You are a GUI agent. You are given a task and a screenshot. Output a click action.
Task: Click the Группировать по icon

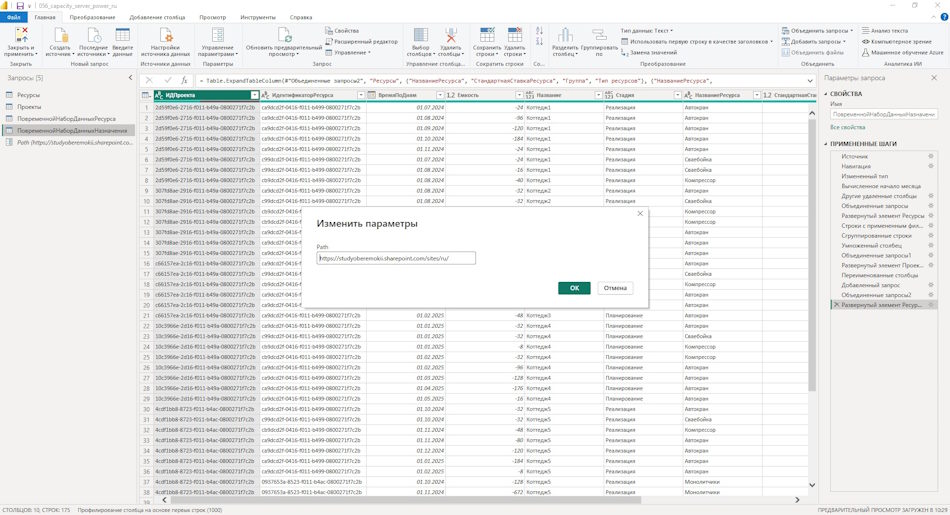(599, 35)
